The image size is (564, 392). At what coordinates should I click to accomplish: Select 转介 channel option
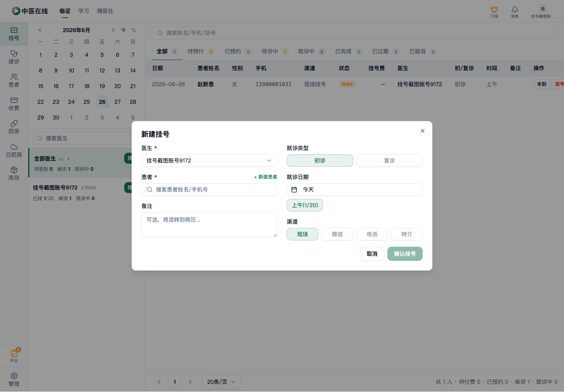(x=407, y=234)
